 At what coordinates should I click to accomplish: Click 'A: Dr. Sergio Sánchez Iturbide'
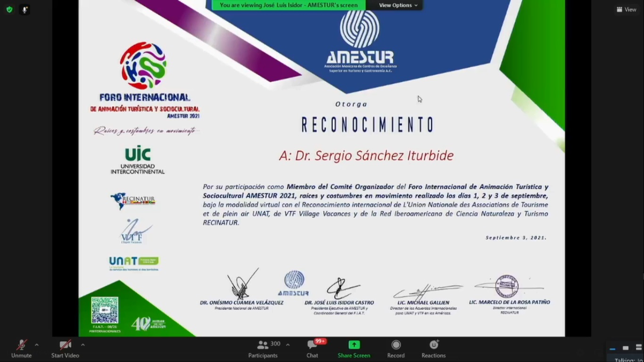coord(366,156)
